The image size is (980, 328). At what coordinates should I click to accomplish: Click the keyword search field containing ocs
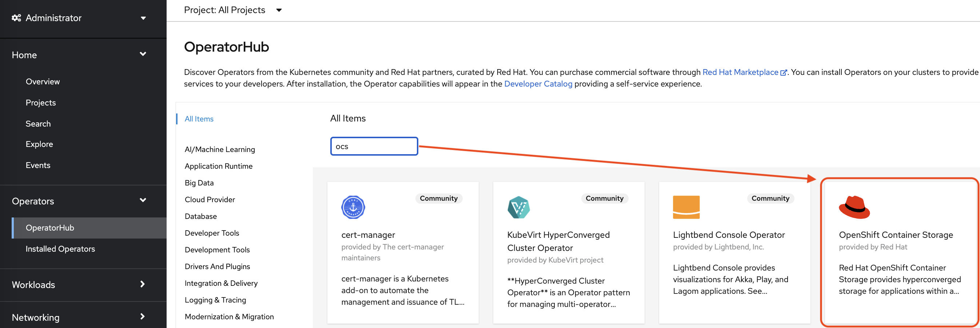(x=374, y=147)
